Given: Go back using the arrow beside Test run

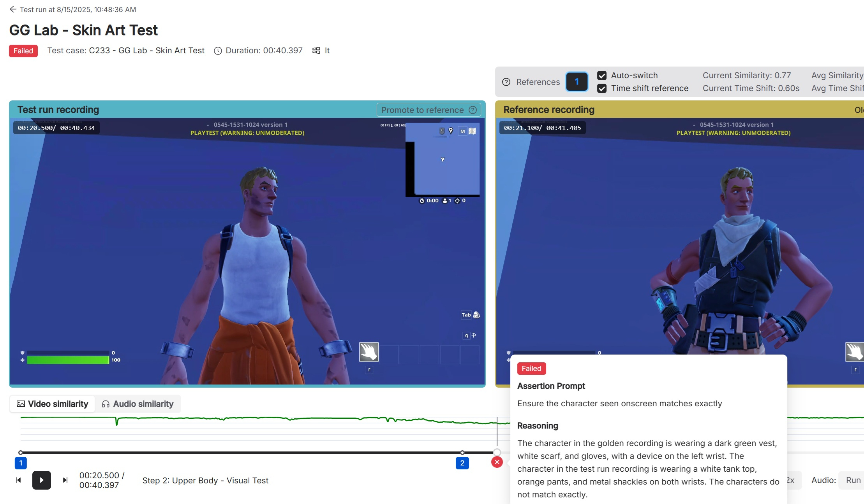Looking at the screenshot, I should (x=13, y=9).
